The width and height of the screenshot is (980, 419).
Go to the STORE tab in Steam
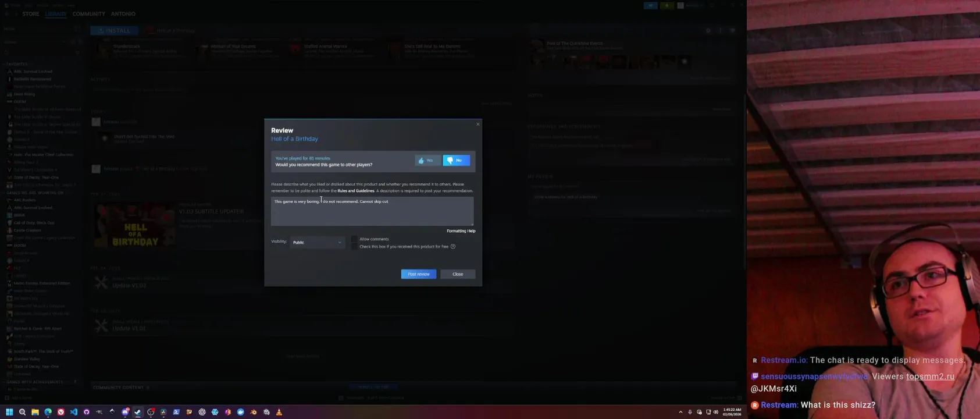[31, 13]
